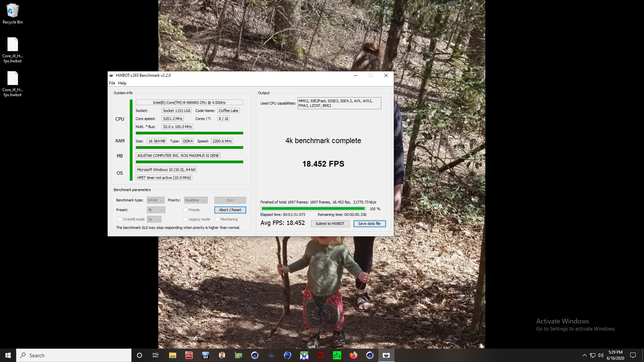
Task: Open the dark cat-face icon in the taskbar
Action: [x=271, y=355]
